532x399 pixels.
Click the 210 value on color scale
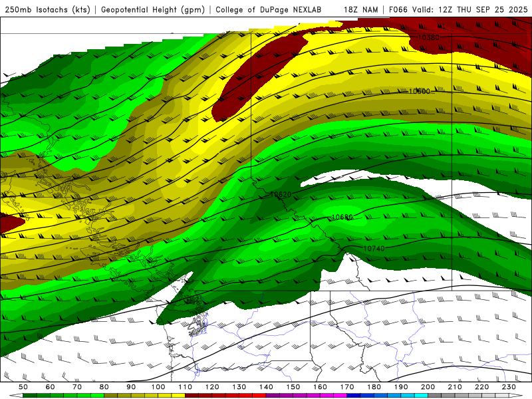[x=455, y=387]
